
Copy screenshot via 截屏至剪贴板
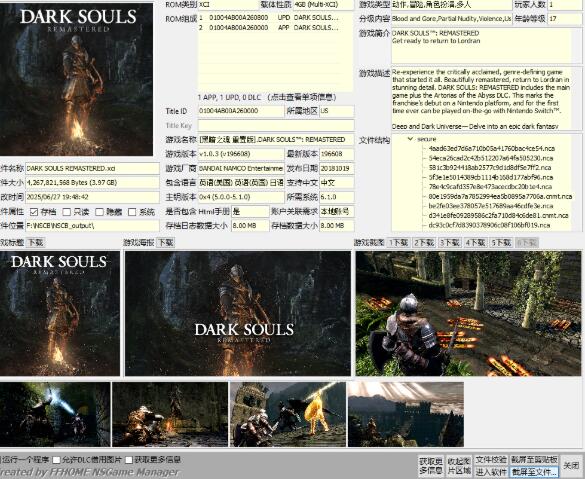[534, 460]
